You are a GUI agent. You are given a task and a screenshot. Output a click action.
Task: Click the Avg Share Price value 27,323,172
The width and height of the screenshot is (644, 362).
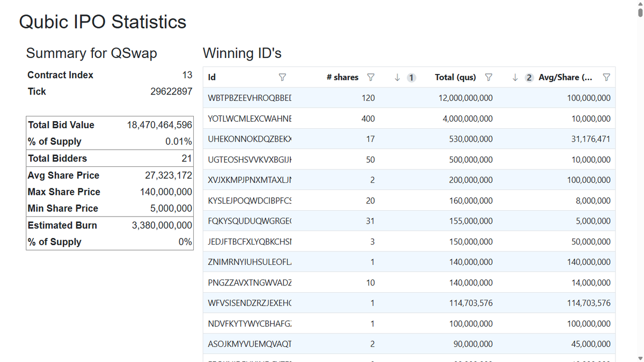tap(169, 175)
